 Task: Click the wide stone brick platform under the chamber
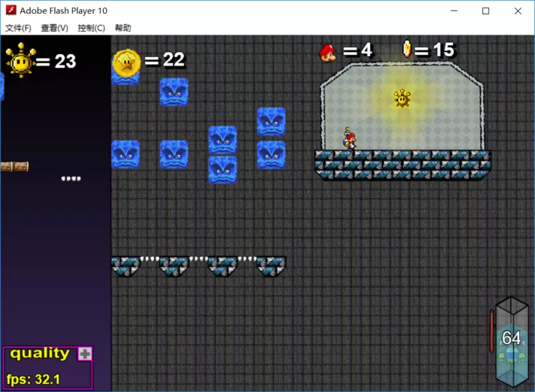(403, 165)
